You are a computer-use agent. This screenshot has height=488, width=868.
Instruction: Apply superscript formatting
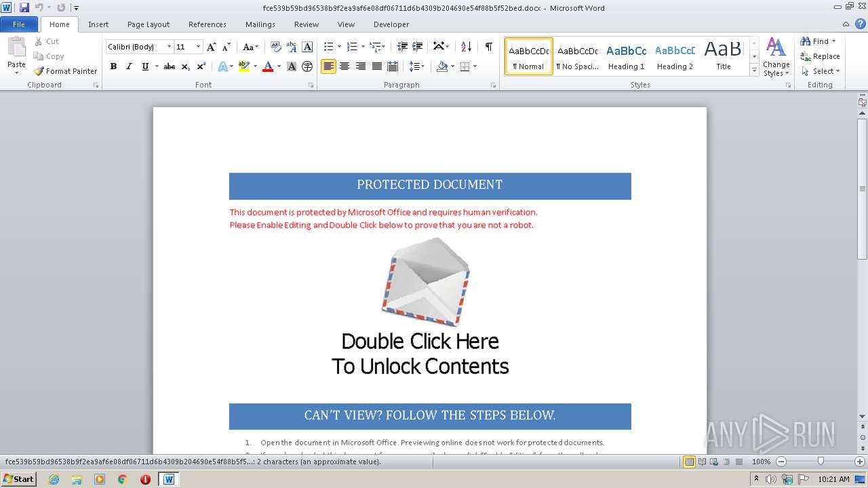[x=201, y=66]
